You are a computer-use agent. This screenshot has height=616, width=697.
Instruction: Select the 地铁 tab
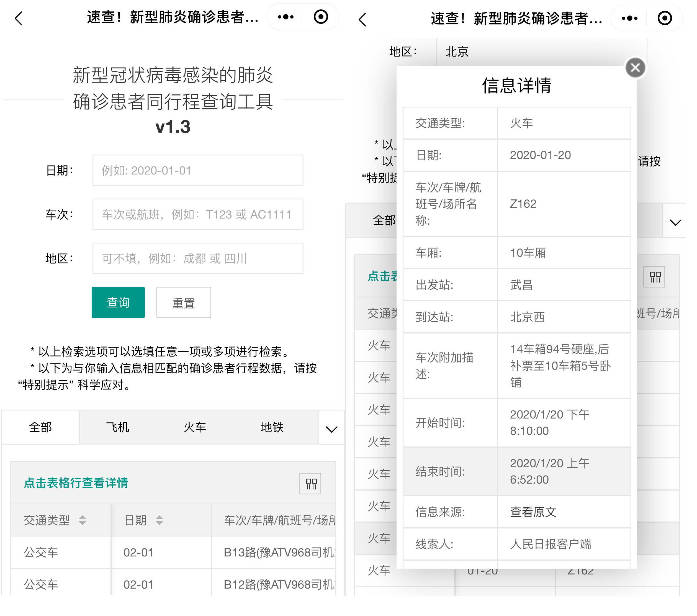(x=272, y=427)
